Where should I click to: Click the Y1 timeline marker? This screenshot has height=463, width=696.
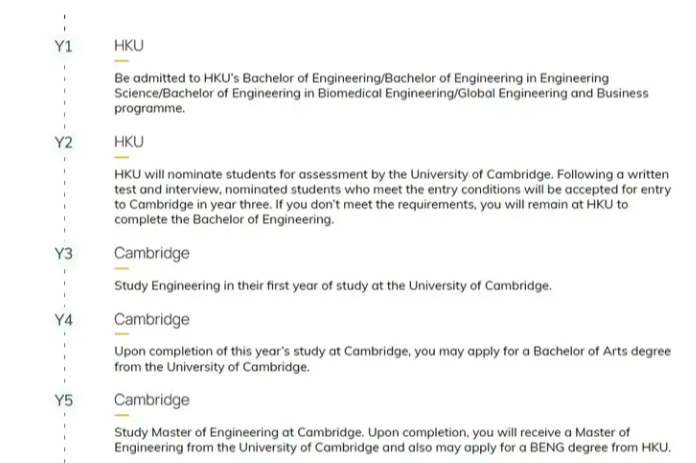point(63,46)
